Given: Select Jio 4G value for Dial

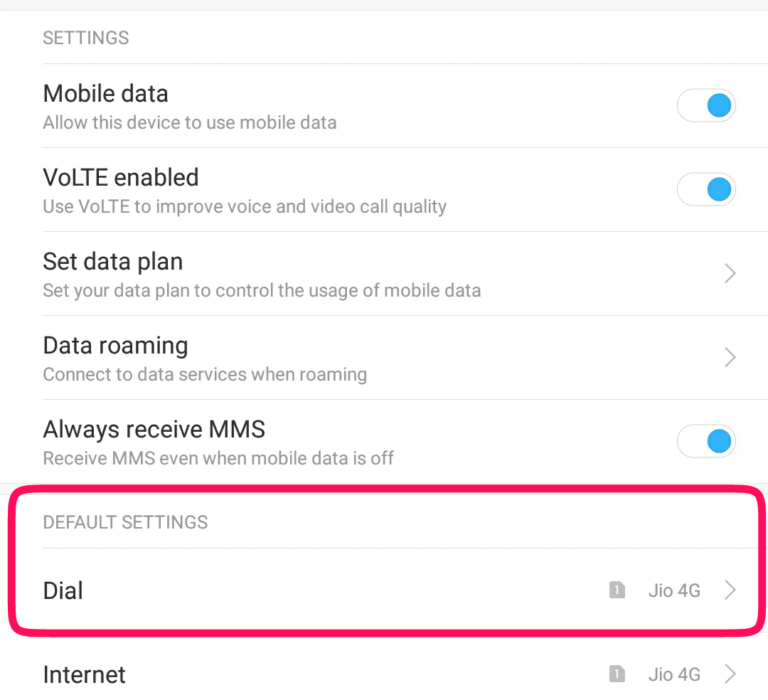Looking at the screenshot, I should pos(674,590).
